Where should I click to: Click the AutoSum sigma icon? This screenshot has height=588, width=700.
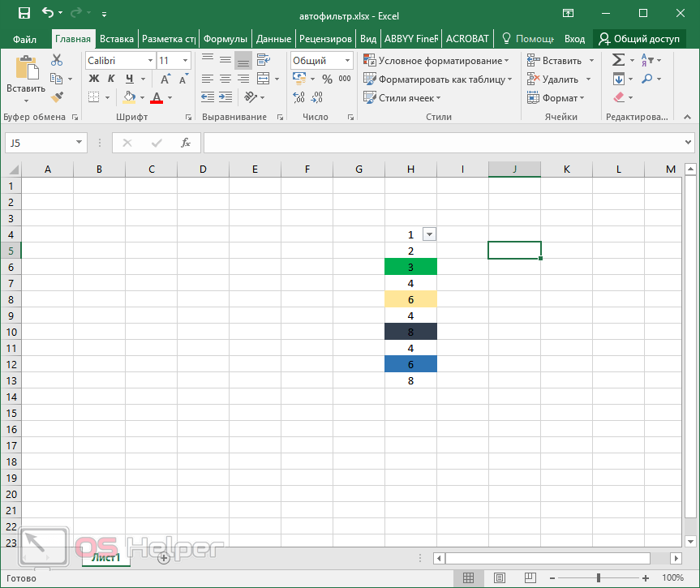(x=618, y=60)
